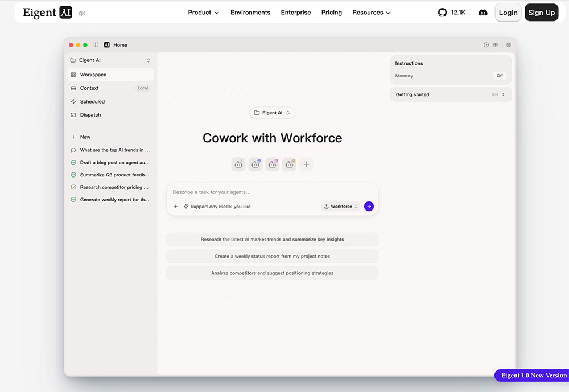Click New to start a task
The image size is (569, 392).
click(111, 137)
